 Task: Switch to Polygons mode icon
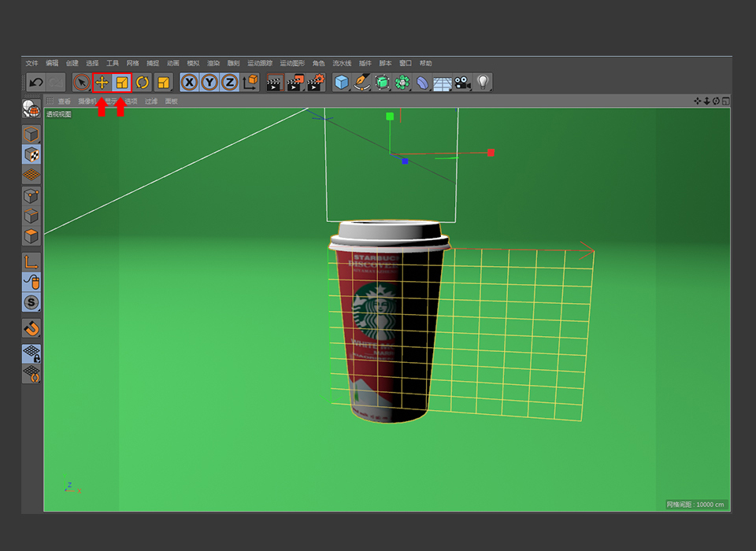point(31,236)
